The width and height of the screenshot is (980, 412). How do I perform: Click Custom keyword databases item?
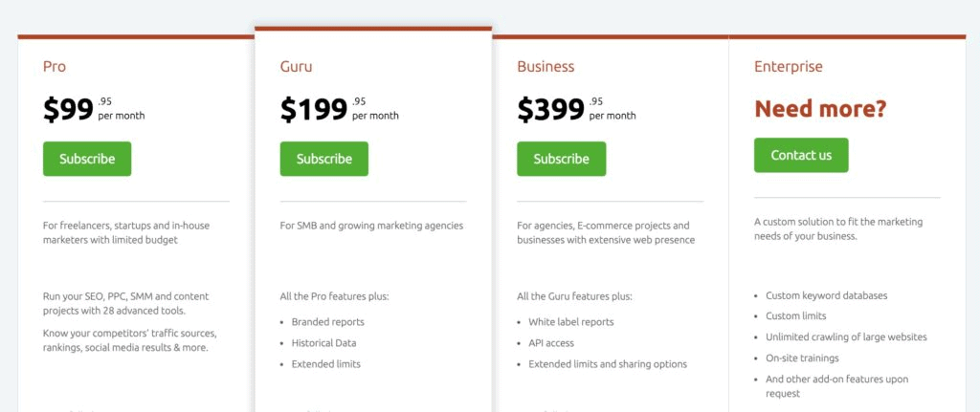[826, 295]
